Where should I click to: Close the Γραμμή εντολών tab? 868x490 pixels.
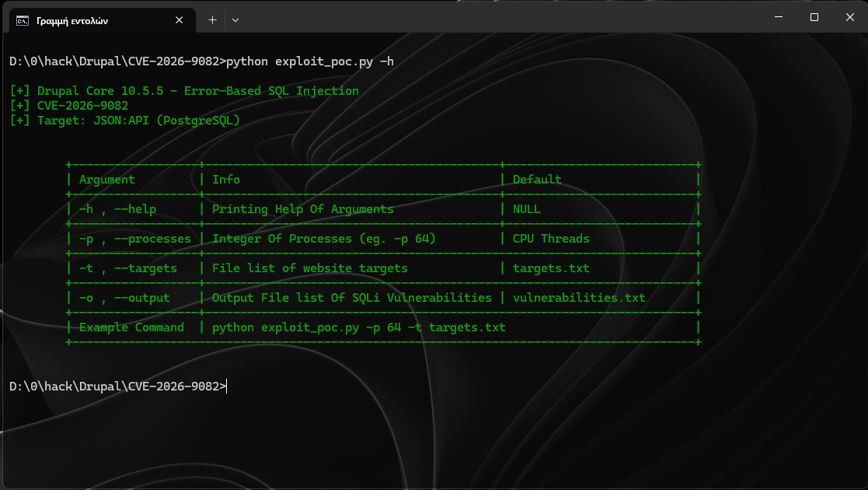point(179,20)
